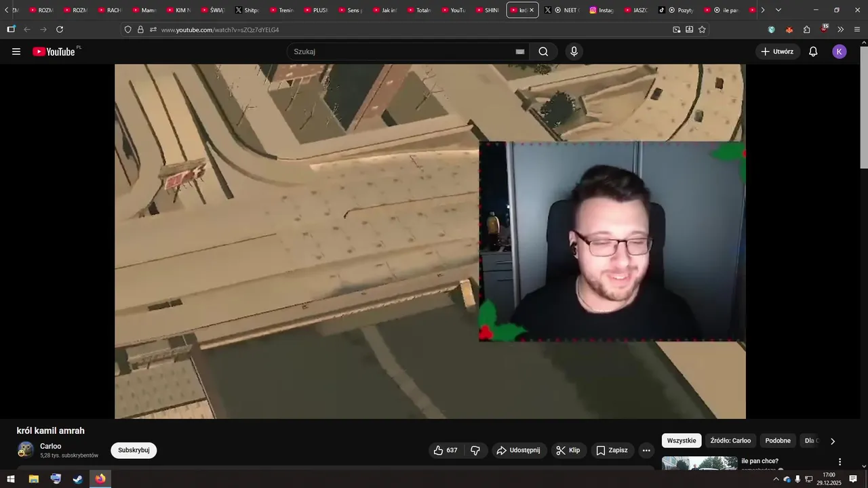868x488 pixels.
Task: Switch to the Instagram tab
Action: coord(602,10)
